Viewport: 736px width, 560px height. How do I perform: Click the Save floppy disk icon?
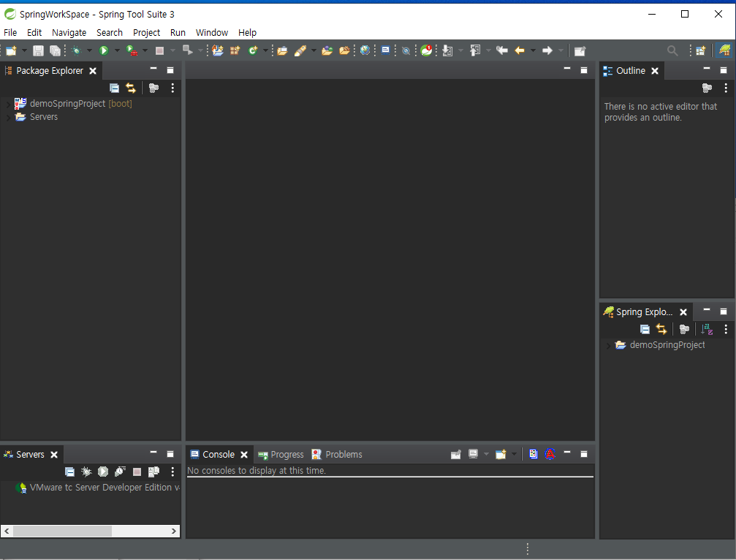pyautogui.click(x=38, y=50)
